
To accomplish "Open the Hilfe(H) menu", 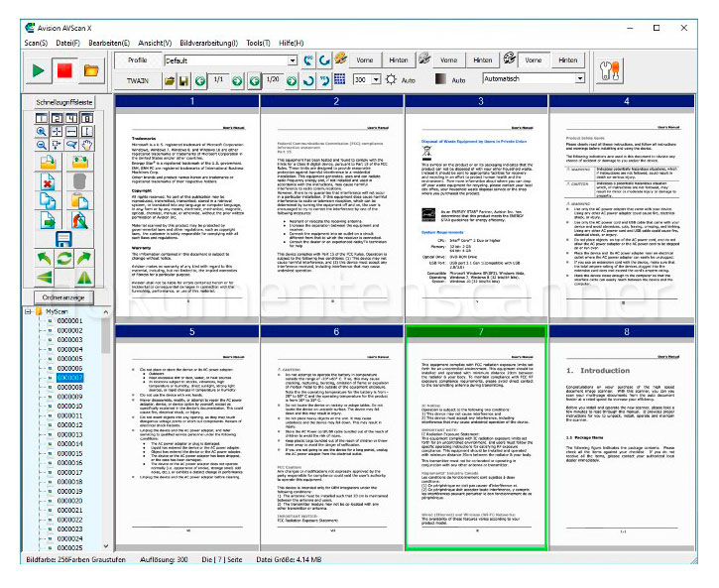I will 292,43.
